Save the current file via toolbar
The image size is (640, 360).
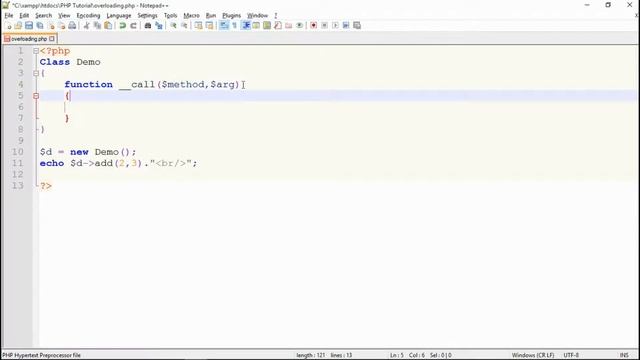click(x=29, y=25)
